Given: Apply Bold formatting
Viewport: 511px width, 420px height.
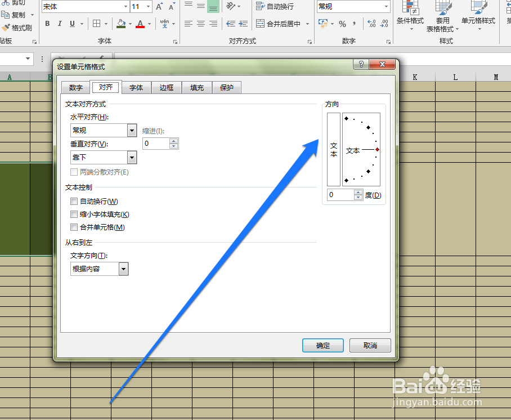Looking at the screenshot, I should point(47,24).
